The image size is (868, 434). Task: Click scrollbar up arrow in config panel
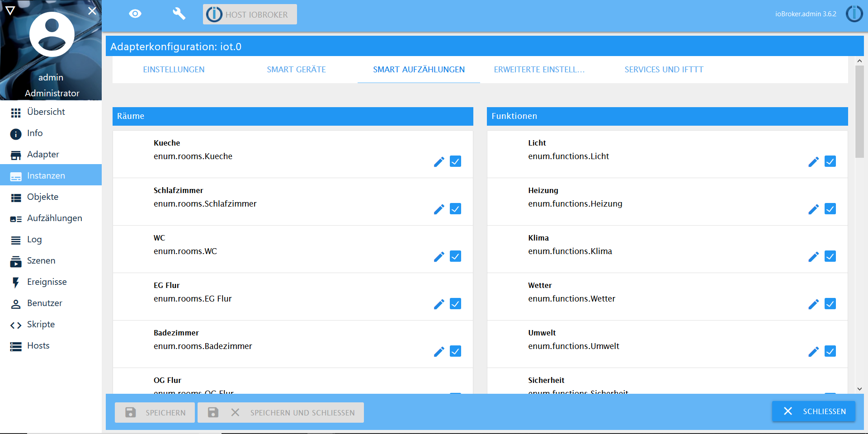[x=859, y=61]
